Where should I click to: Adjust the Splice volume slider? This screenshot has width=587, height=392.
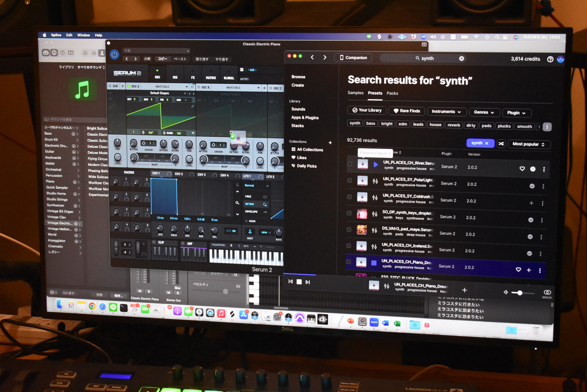[520, 293]
